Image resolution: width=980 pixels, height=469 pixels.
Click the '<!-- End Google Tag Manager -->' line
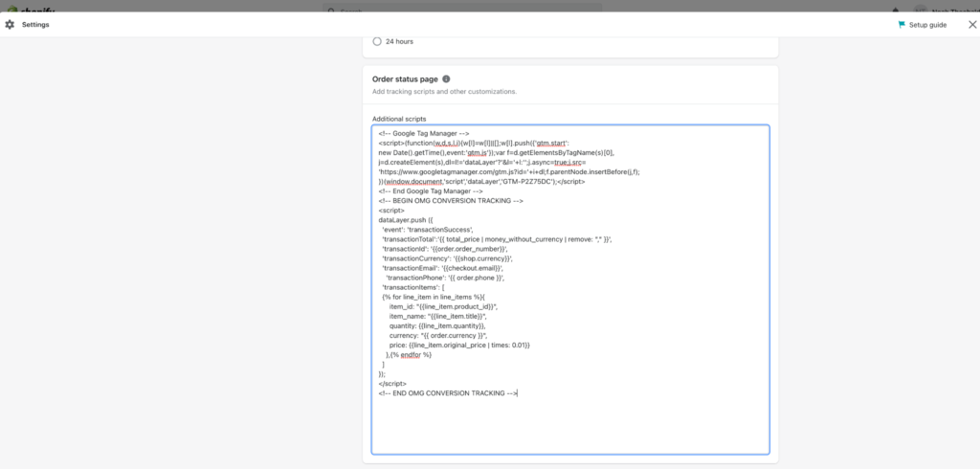pos(430,190)
